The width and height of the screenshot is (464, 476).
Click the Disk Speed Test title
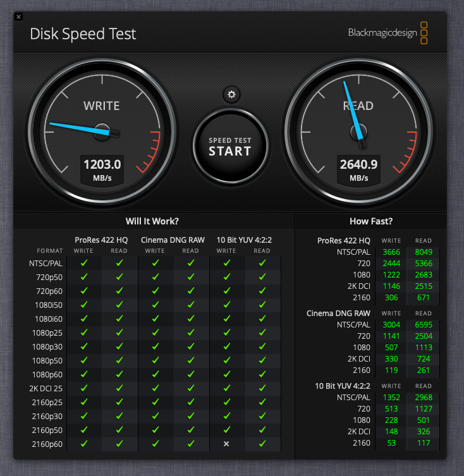[83, 34]
